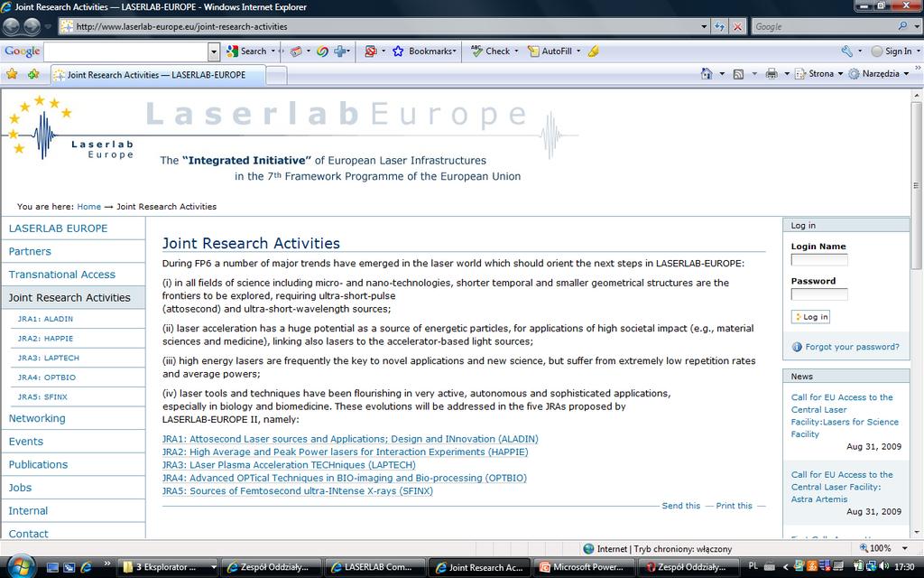The height and width of the screenshot is (578, 924).
Task: Open the JRA5 SFINX link in article
Action: pyautogui.click(x=298, y=490)
